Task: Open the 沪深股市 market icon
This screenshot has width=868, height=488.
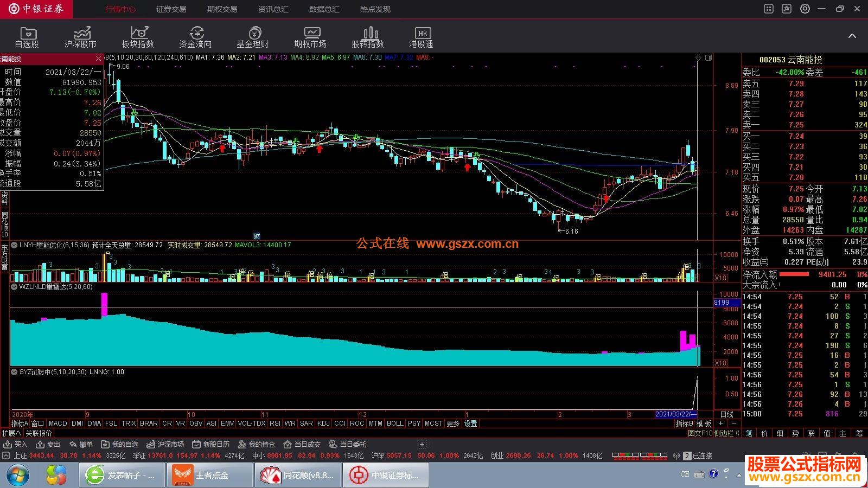Action: click(80, 37)
